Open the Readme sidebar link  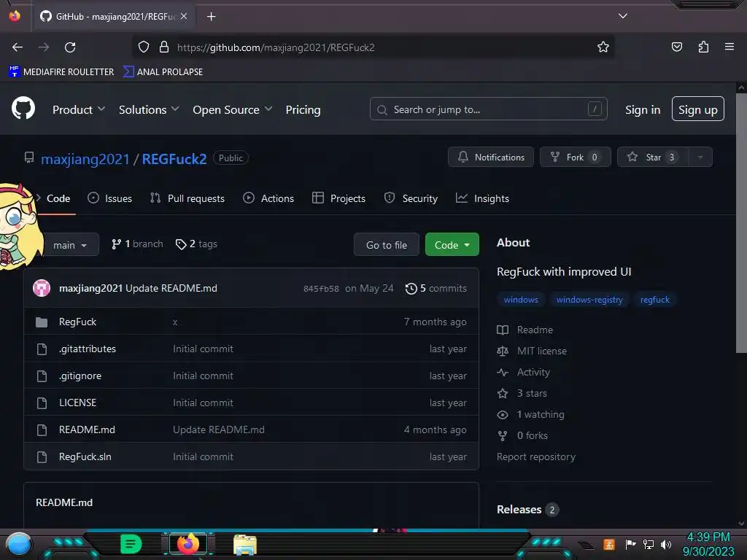(525, 330)
